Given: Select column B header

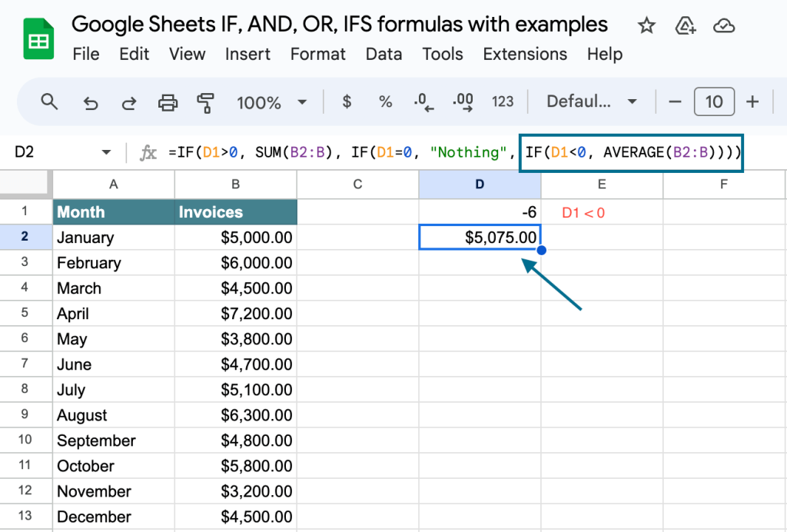Looking at the screenshot, I should (235, 185).
